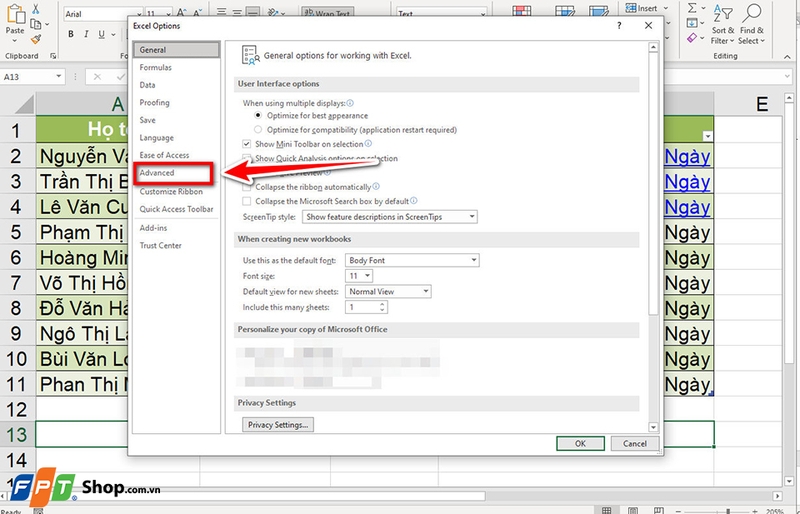Screen dimensions: 800x514
Task: Switch to Page Break Preview in status bar
Action: (x=659, y=510)
